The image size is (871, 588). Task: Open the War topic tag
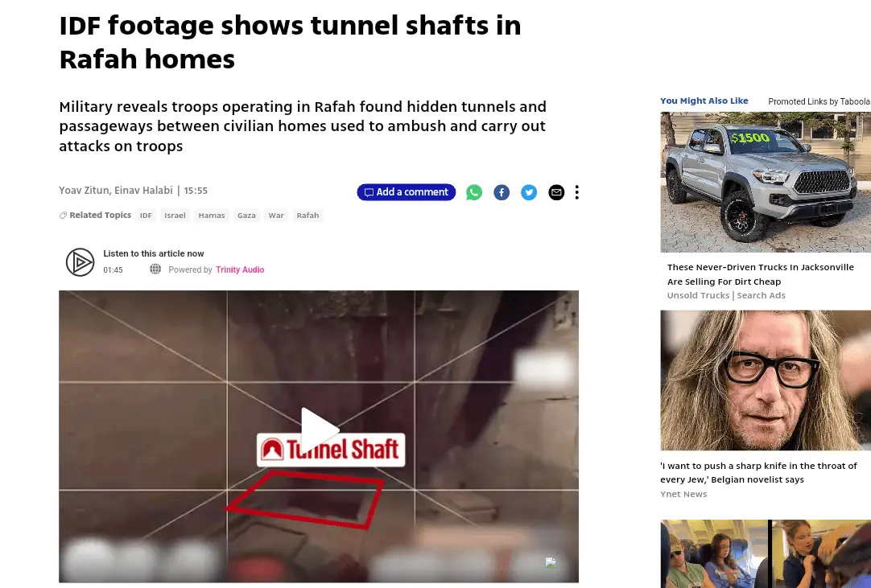276,216
